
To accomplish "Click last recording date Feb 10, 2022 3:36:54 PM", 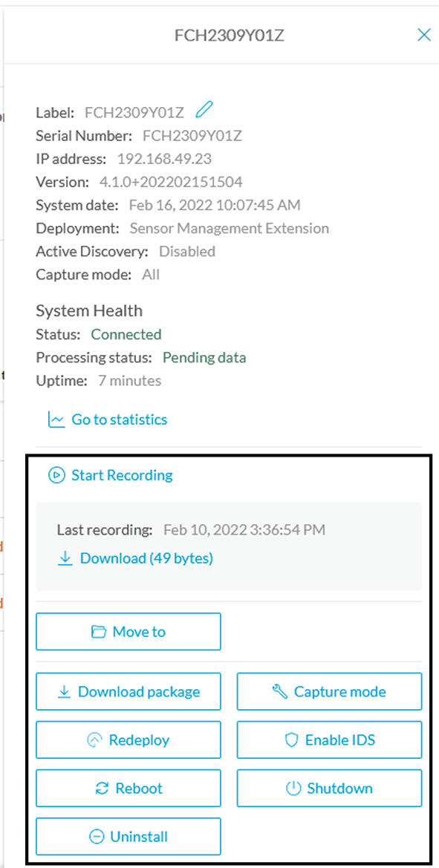I will pos(244,529).
